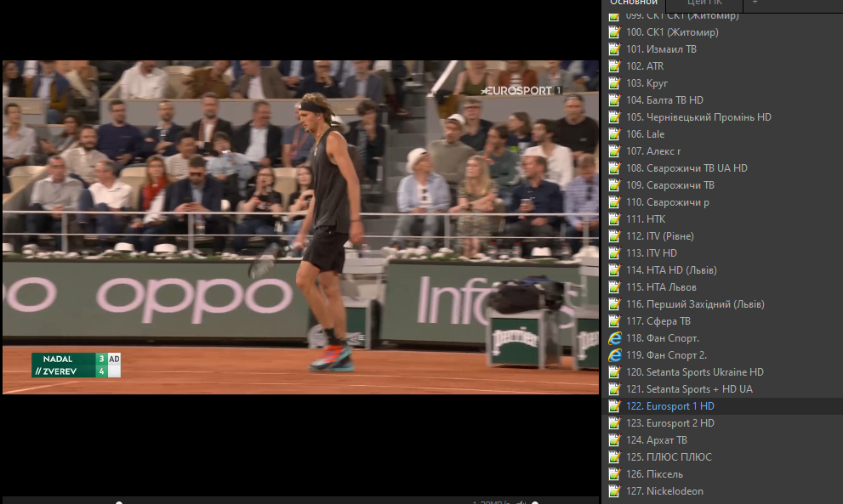Viewport: 843px width, 504px height.
Task: Add a new playlist tab with plus
Action: pyautogui.click(x=755, y=3)
